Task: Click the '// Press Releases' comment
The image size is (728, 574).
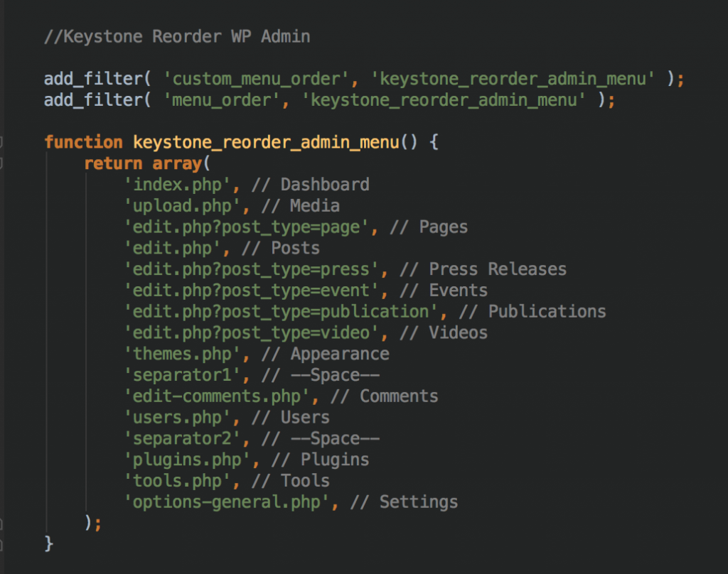Action: [x=483, y=270]
